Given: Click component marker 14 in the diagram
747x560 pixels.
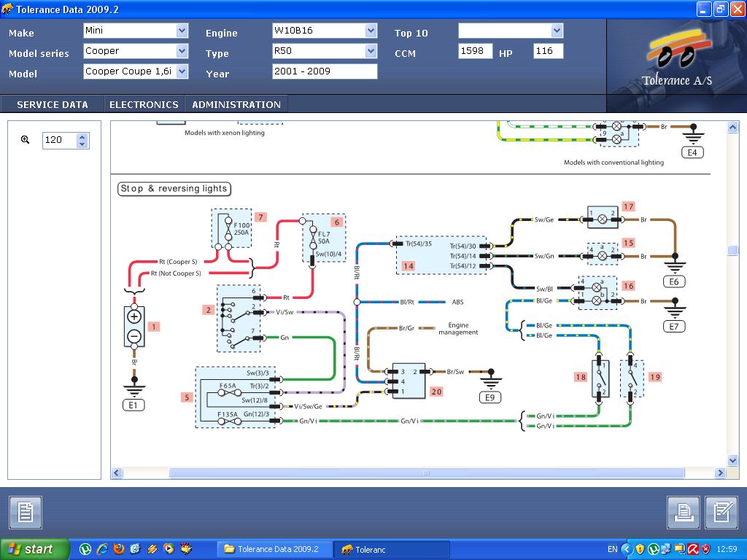Looking at the screenshot, I should click(x=409, y=266).
